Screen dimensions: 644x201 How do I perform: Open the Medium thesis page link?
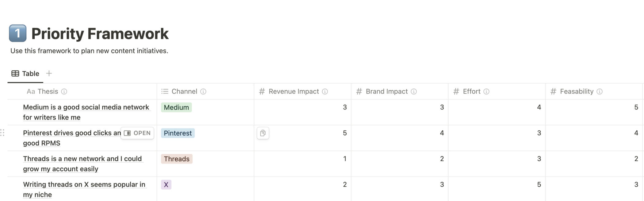click(86, 107)
